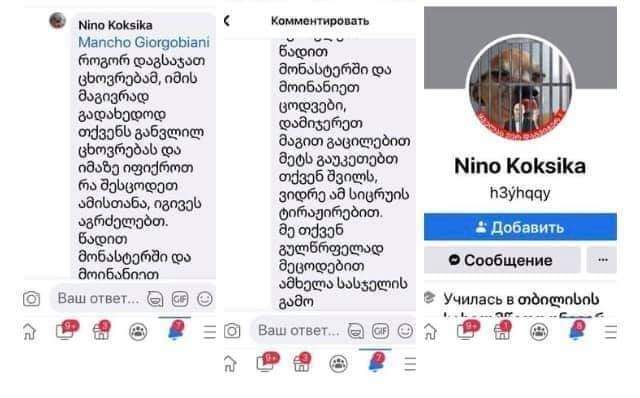Open GIF picker in left reply bar
The height and width of the screenshot is (398, 640).
click(x=180, y=299)
